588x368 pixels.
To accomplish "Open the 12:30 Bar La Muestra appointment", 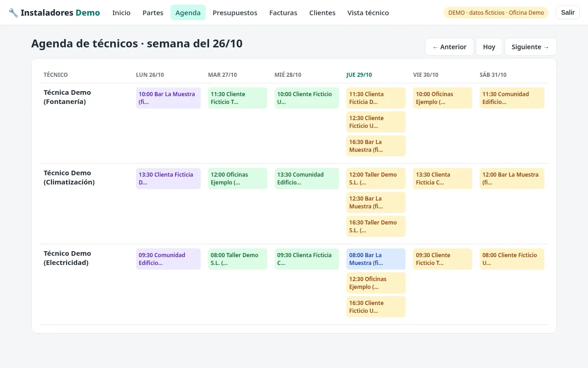I will [x=376, y=202].
